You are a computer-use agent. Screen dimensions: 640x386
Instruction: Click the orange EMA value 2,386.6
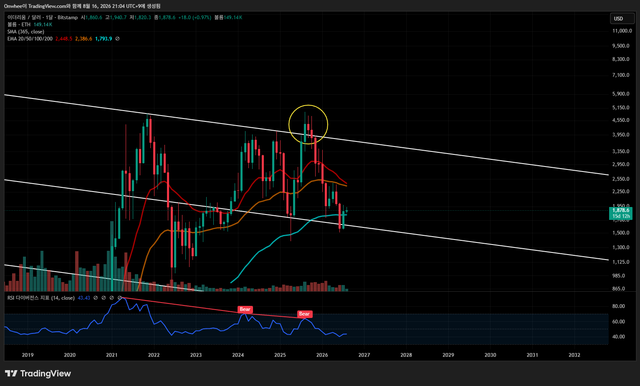coord(84,39)
